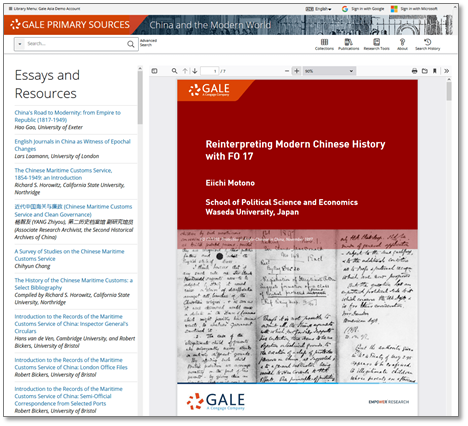Open the Library Menu
The width and height of the screenshot is (468, 426).
click(44, 9)
